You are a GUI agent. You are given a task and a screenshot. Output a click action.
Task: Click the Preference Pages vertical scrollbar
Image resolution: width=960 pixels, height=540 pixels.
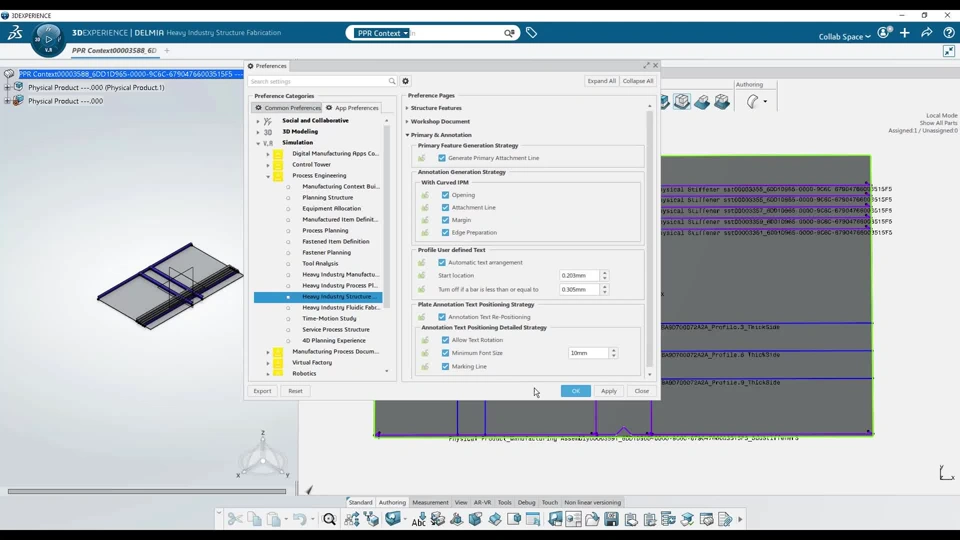pyautogui.click(x=650, y=239)
